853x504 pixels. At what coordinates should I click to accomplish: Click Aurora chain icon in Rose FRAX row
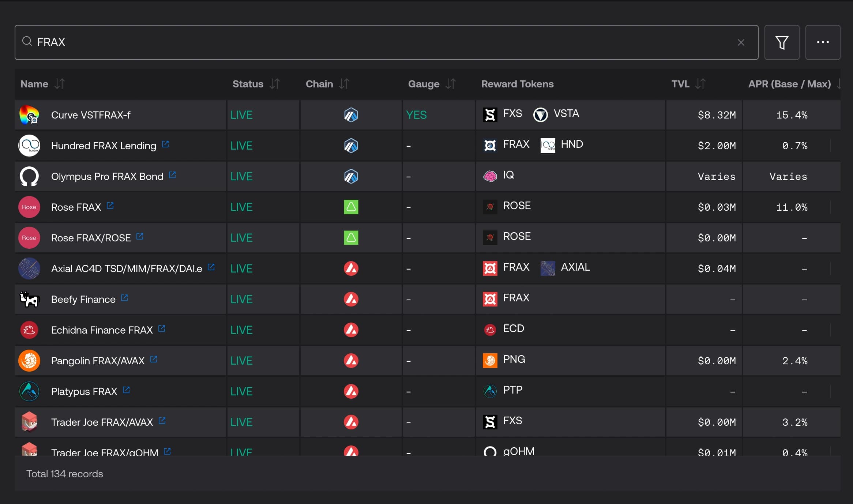click(x=351, y=207)
